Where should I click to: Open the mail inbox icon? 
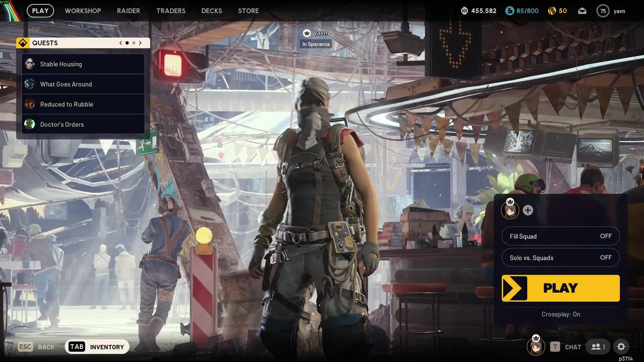(x=582, y=11)
